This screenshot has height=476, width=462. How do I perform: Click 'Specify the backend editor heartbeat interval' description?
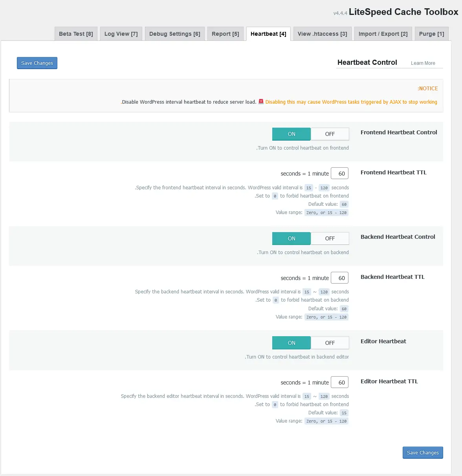pos(235,396)
